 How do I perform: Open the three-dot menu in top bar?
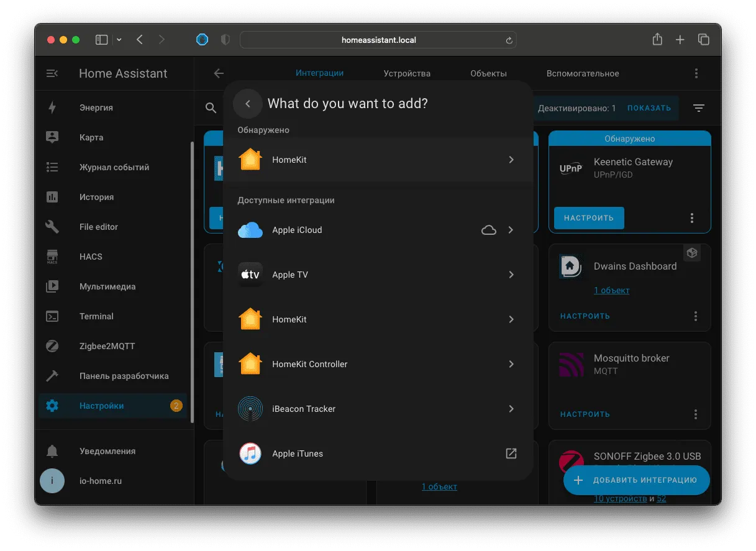coord(696,73)
